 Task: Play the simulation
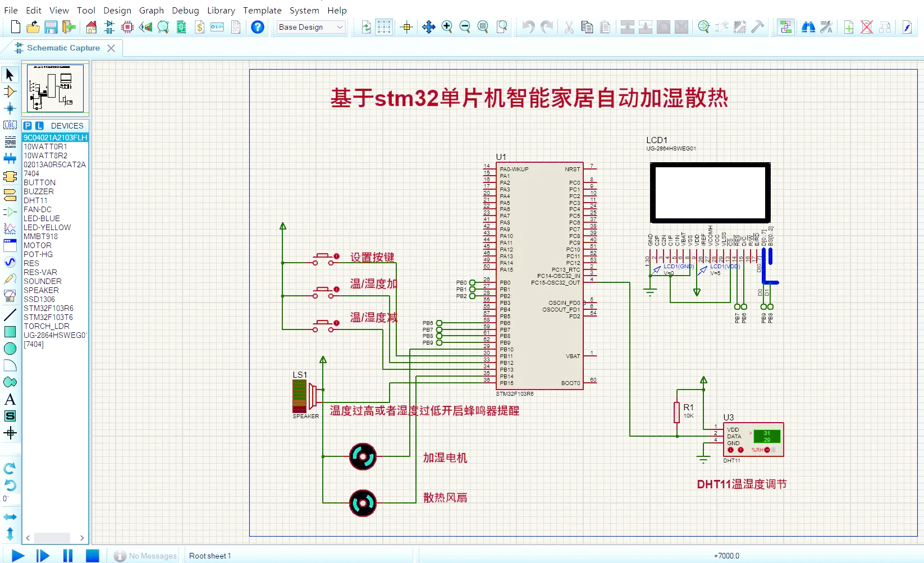(18, 556)
